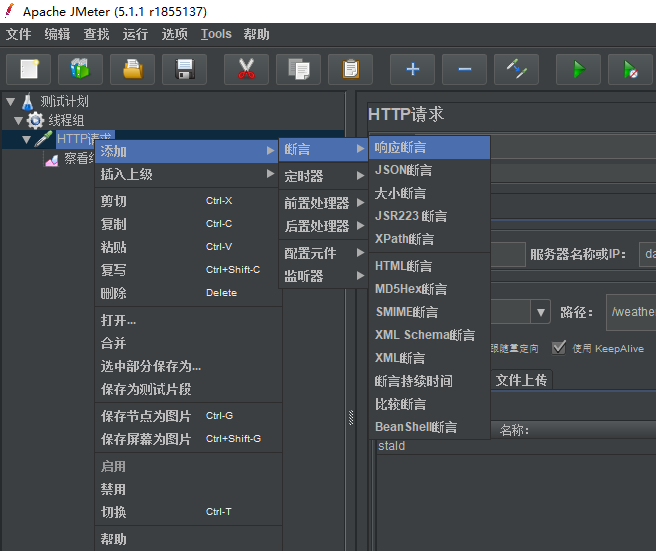656x551 pixels.
Task: Click the test plan flask icon
Action: pos(28,101)
